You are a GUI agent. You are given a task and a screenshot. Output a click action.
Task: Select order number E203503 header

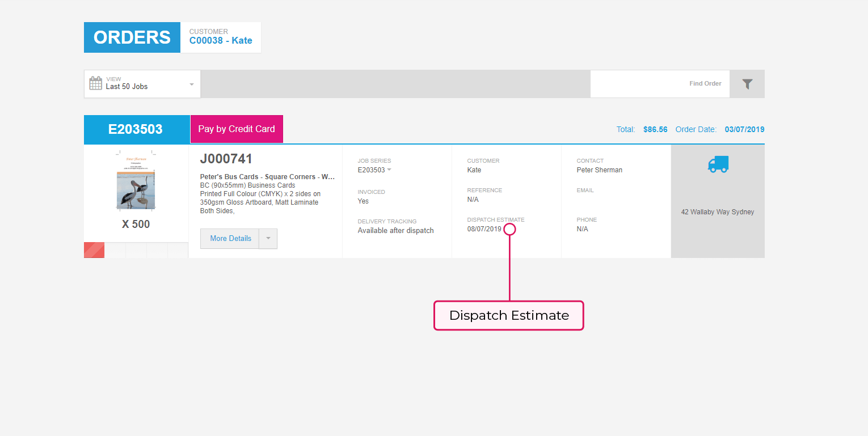(x=136, y=129)
